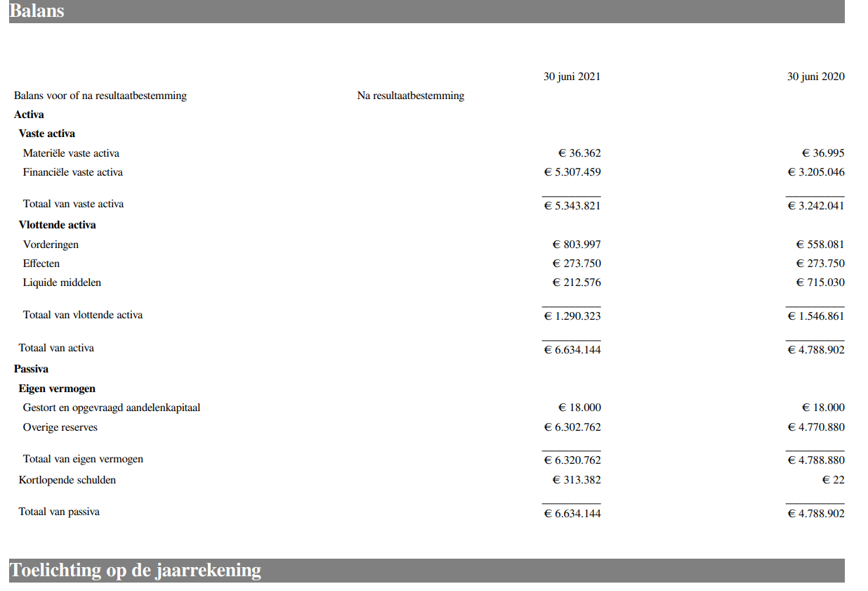Click Totaal van activa amount for 2020
This screenshot has width=868, height=591.
(816, 350)
